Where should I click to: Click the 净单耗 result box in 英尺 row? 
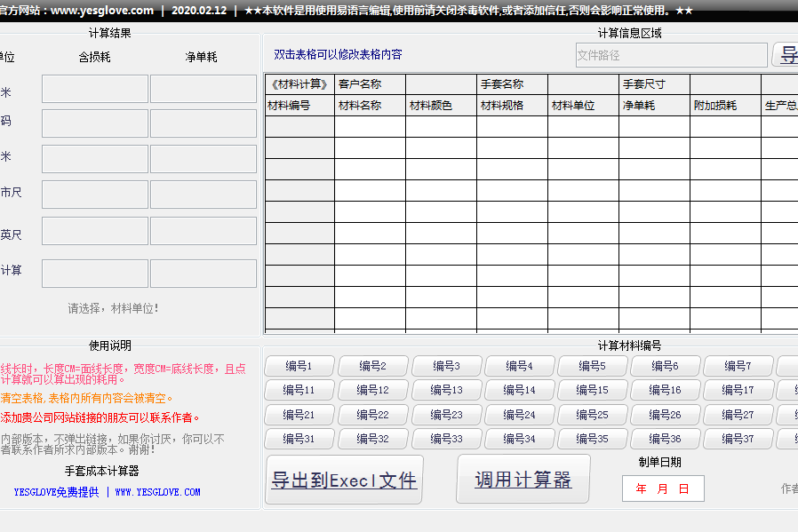(203, 231)
